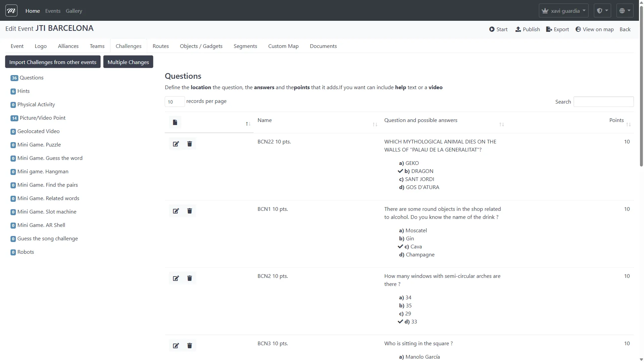Toggle the checkmark on answer DRAGON

(400, 171)
